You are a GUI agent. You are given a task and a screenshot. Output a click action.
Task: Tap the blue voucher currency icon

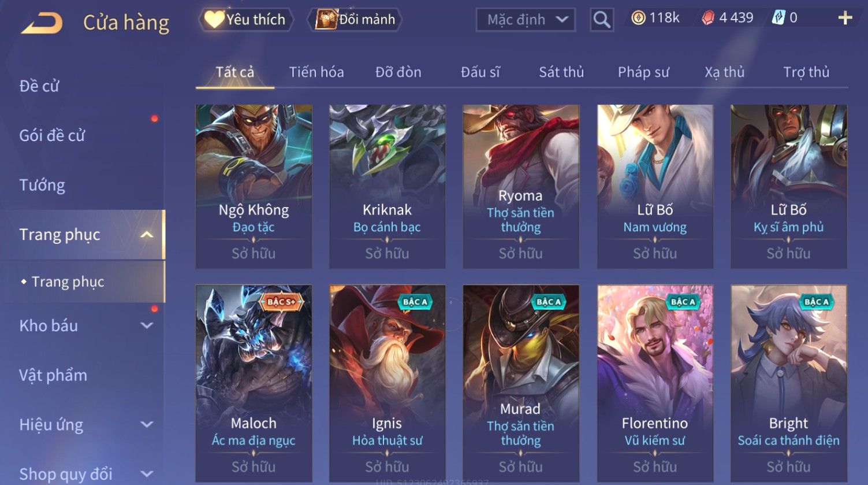(778, 18)
